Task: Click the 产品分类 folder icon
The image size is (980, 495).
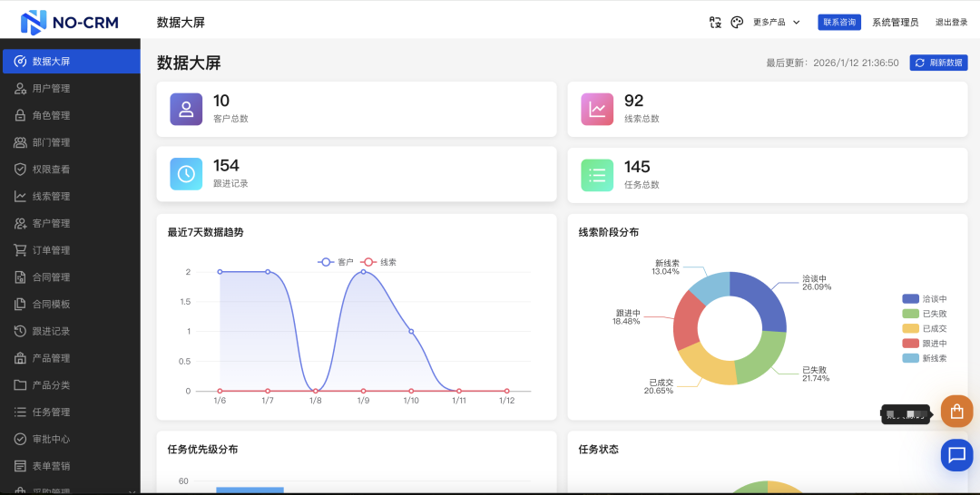Action: (20, 385)
